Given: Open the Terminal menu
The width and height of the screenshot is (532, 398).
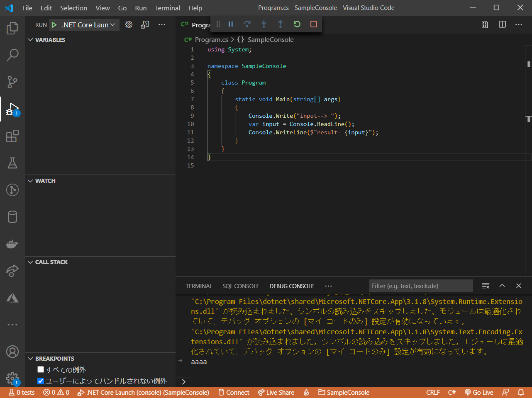Looking at the screenshot, I should (168, 8).
